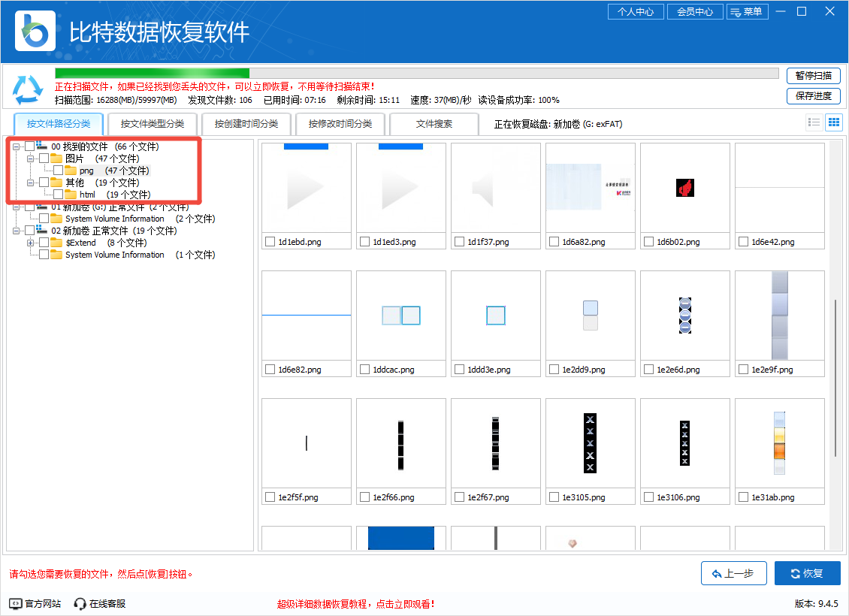Switch to list view mode
The height and width of the screenshot is (616, 849).
coord(814,122)
